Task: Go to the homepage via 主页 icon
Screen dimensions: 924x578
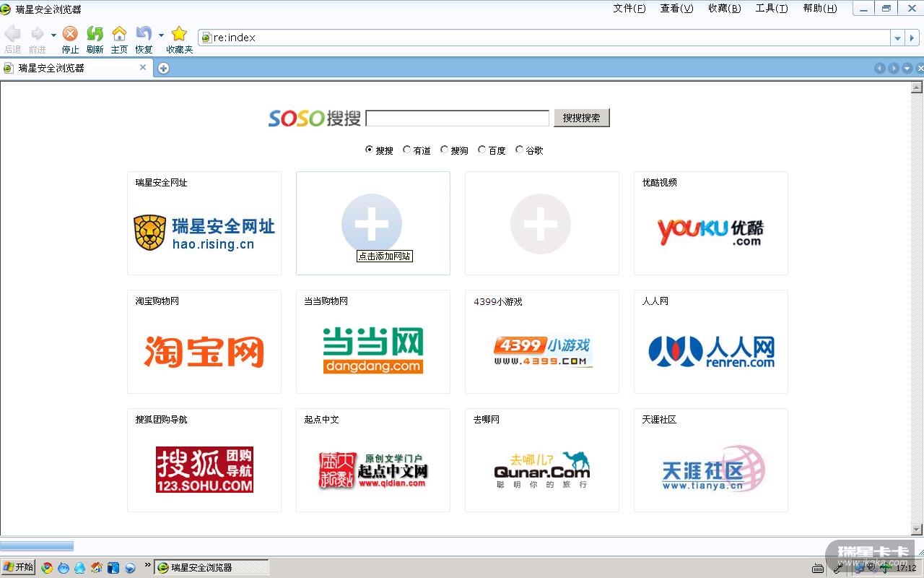Action: (x=119, y=34)
